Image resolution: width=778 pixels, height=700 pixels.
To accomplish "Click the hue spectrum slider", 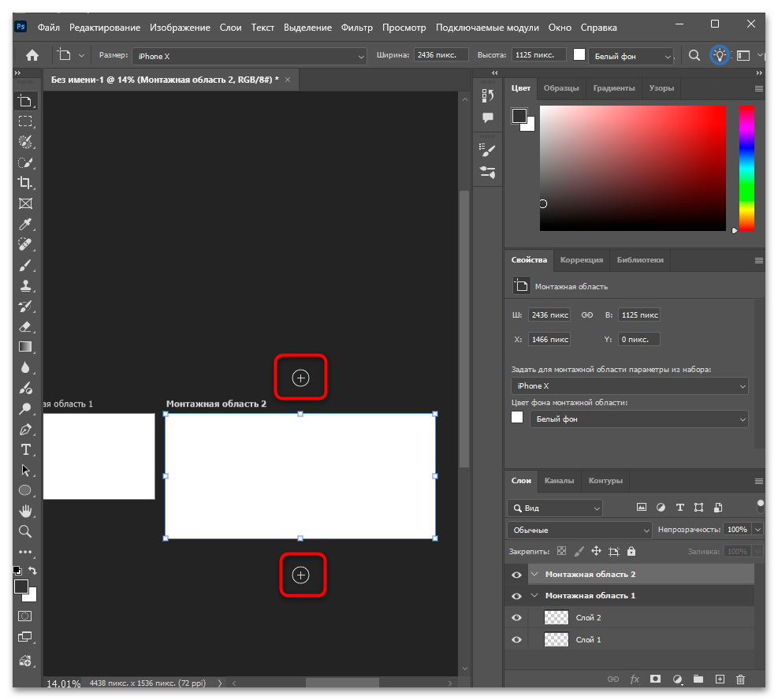I will click(x=746, y=168).
